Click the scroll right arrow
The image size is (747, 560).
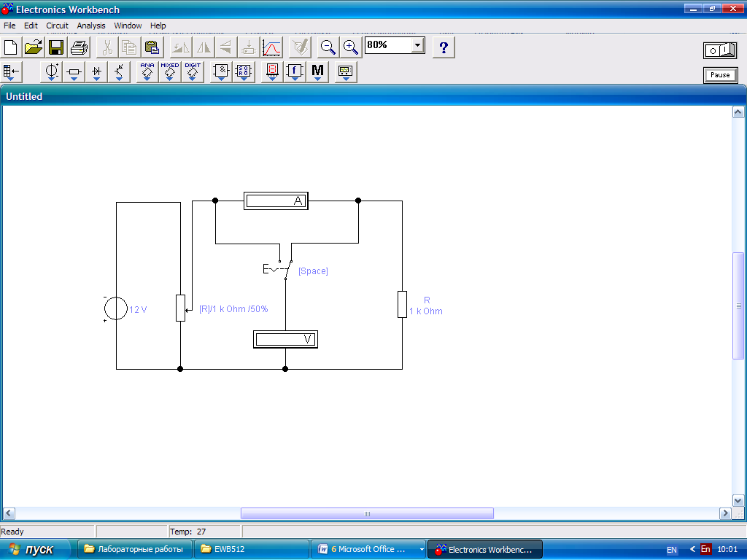[x=724, y=513]
